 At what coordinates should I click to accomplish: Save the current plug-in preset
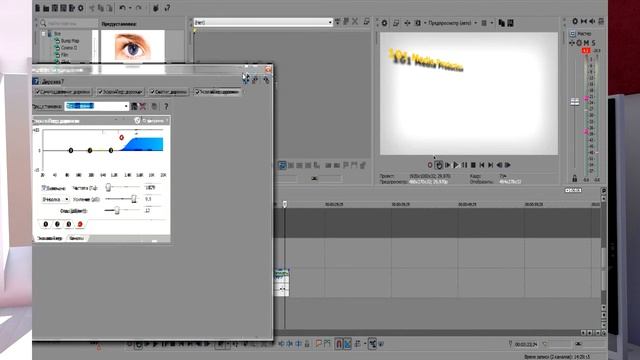tap(134, 107)
